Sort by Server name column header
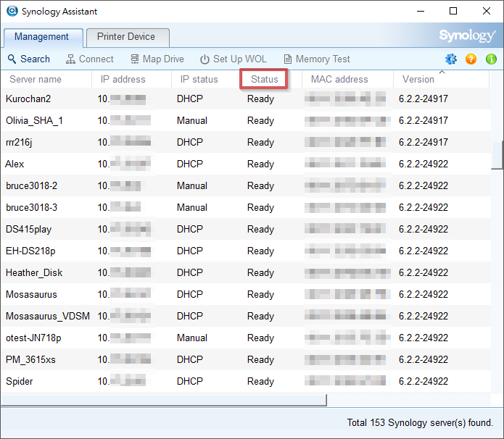The width and height of the screenshot is (504, 439). (x=46, y=79)
